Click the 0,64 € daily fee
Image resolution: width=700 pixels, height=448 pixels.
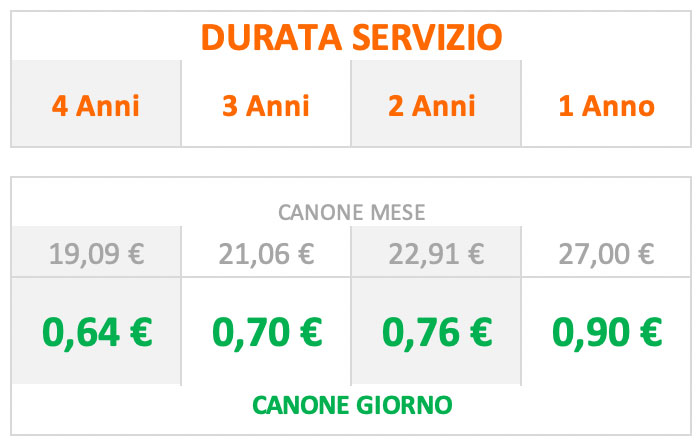coord(97,333)
